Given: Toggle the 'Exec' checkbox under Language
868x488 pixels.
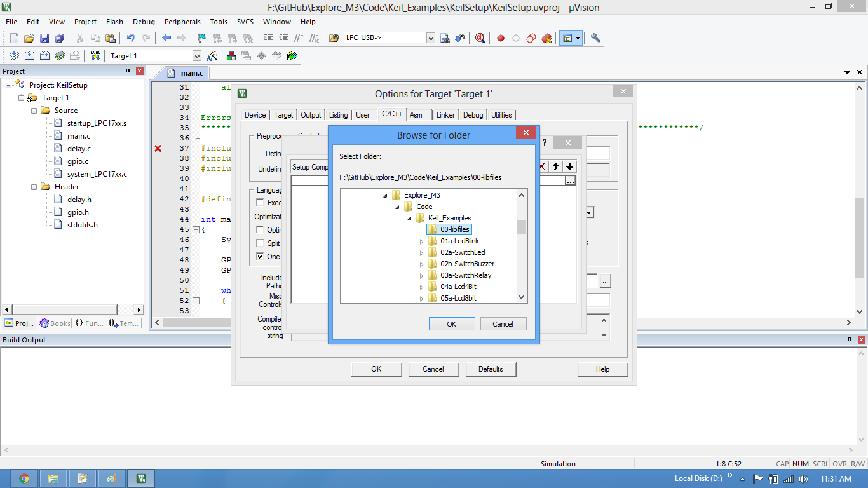Looking at the screenshot, I should [260, 203].
